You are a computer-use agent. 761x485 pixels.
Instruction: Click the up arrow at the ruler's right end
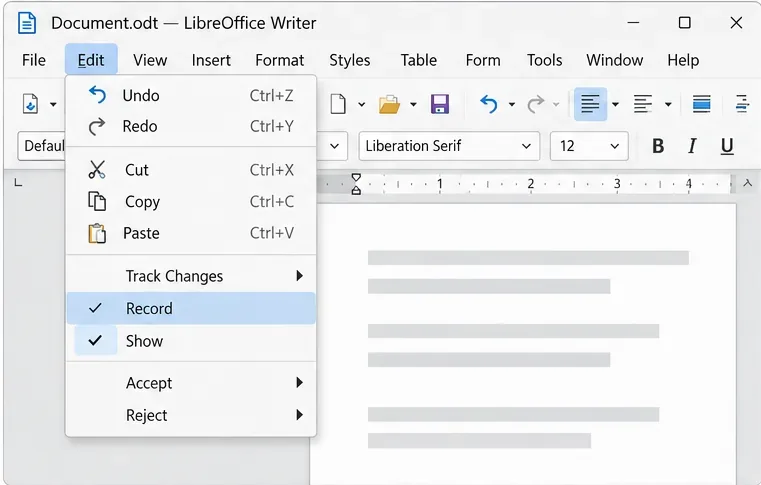click(x=747, y=183)
